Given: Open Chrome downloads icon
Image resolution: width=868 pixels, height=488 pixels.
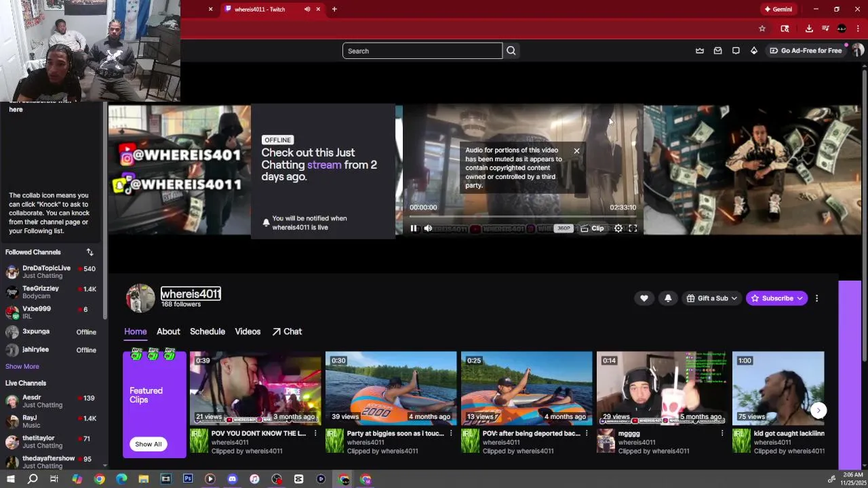Looking at the screenshot, I should (x=809, y=28).
